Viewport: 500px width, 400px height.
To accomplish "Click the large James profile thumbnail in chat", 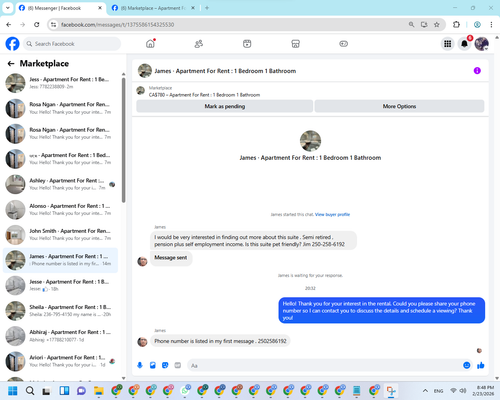I will click(x=310, y=141).
